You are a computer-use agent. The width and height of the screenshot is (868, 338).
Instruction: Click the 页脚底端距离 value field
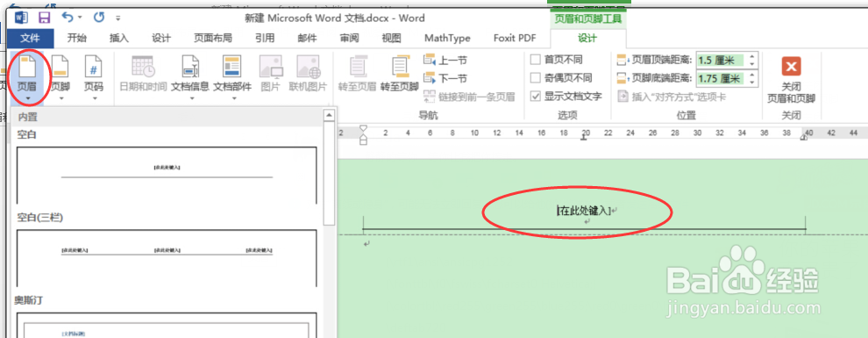click(721, 78)
